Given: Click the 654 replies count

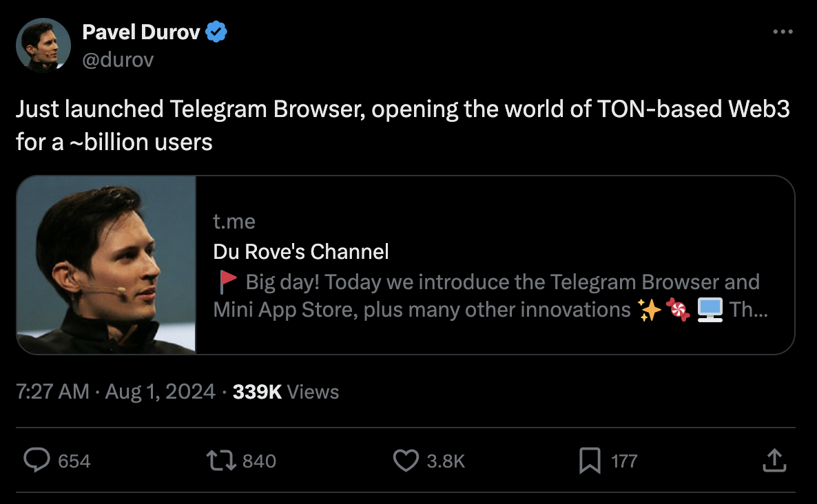Looking at the screenshot, I should (x=74, y=461).
